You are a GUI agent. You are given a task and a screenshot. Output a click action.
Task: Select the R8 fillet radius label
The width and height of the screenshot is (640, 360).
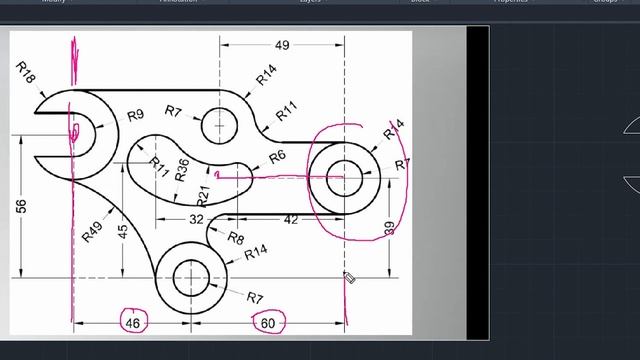tap(236, 238)
